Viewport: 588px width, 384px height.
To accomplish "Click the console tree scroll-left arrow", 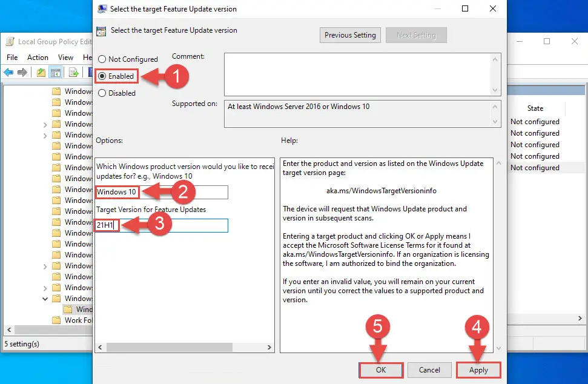I will [9, 330].
